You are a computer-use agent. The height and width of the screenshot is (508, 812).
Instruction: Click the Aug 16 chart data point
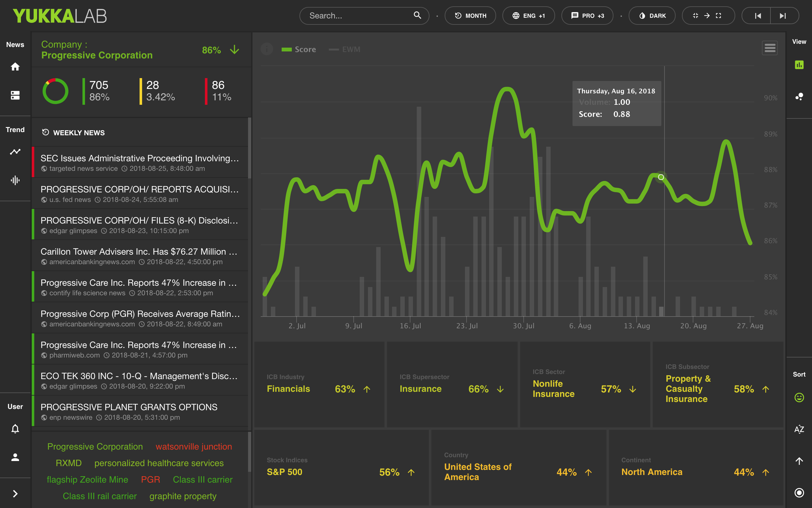point(661,177)
